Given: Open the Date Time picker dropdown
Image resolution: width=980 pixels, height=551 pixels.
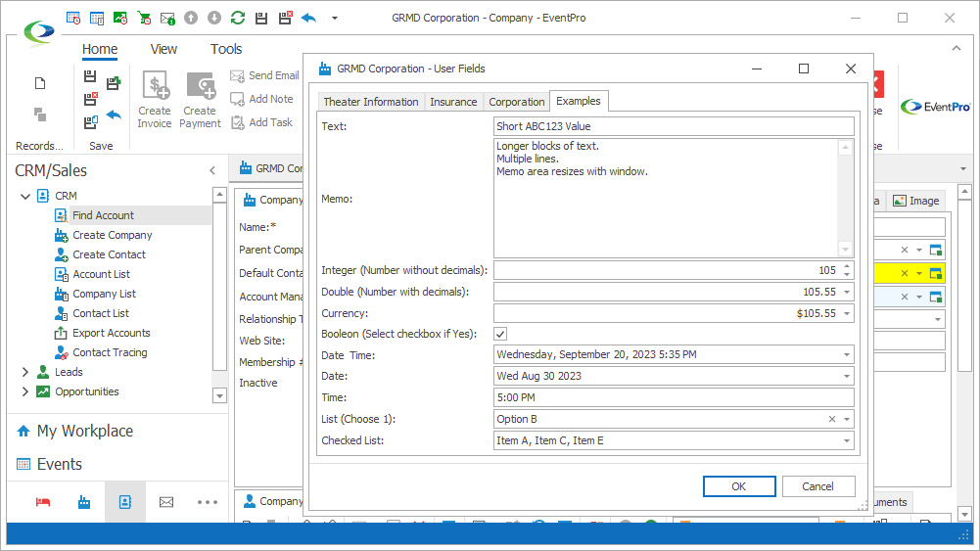Looking at the screenshot, I should tap(847, 355).
